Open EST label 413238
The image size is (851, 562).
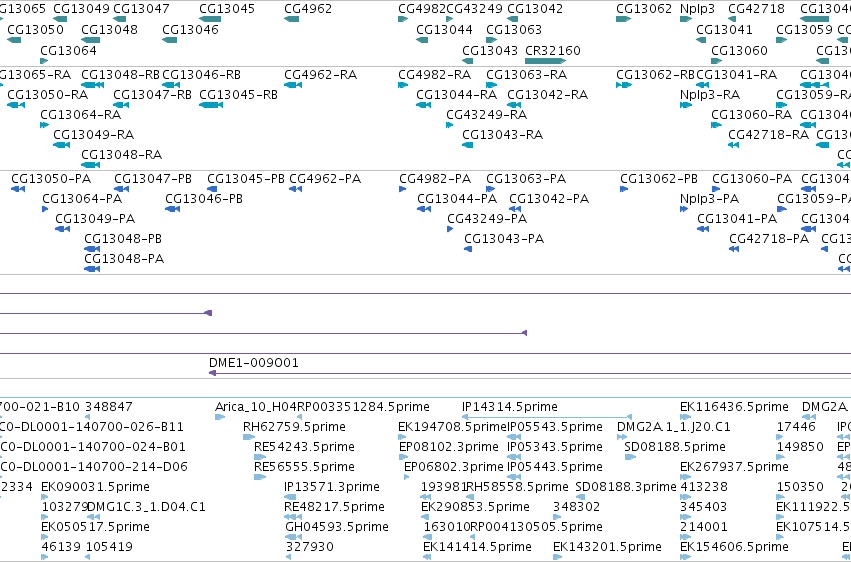tap(703, 487)
